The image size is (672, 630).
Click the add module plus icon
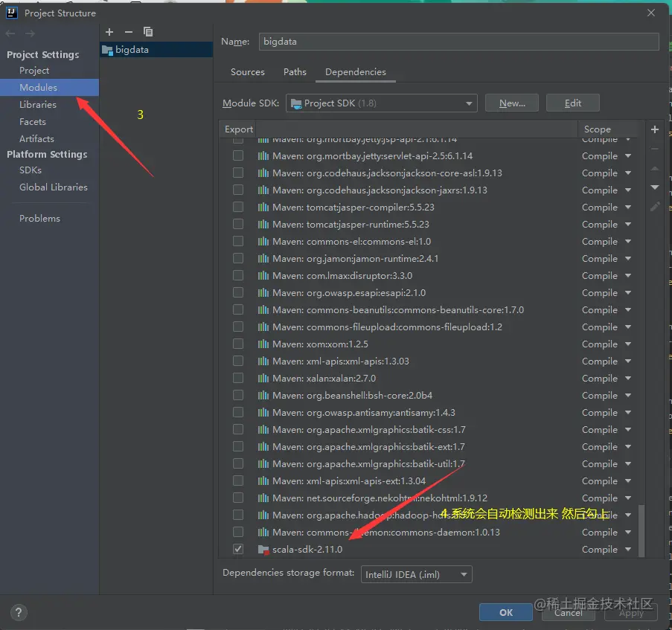[x=109, y=32]
